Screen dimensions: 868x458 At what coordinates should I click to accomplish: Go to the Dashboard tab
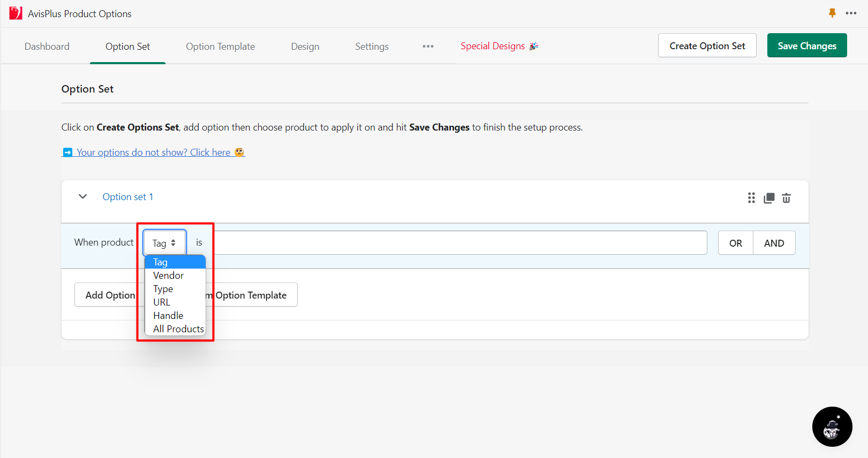pos(47,47)
